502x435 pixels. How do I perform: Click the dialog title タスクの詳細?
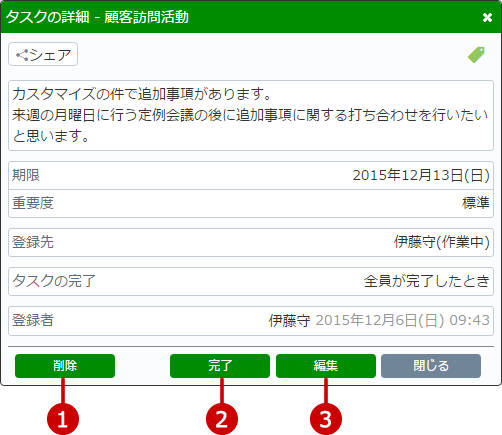pos(47,17)
